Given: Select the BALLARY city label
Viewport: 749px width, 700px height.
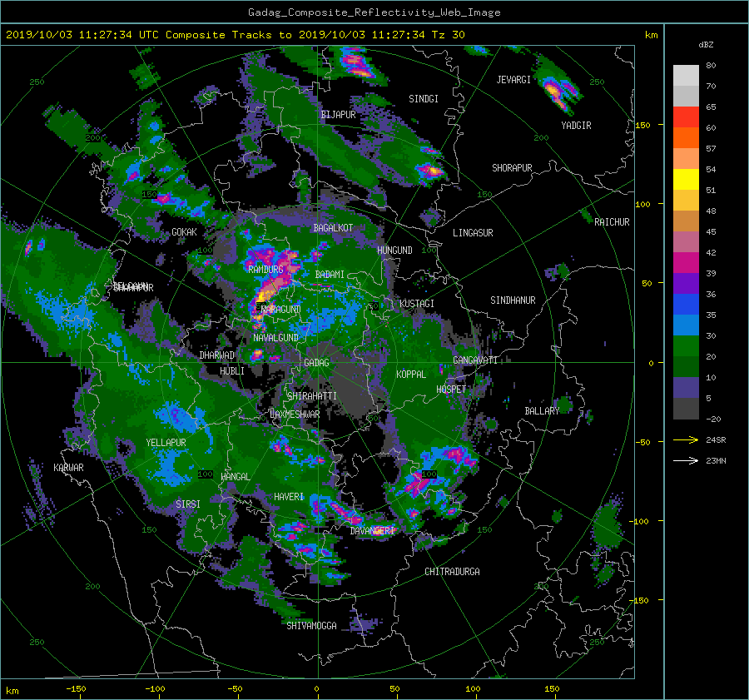Looking at the screenshot, I should (x=542, y=411).
